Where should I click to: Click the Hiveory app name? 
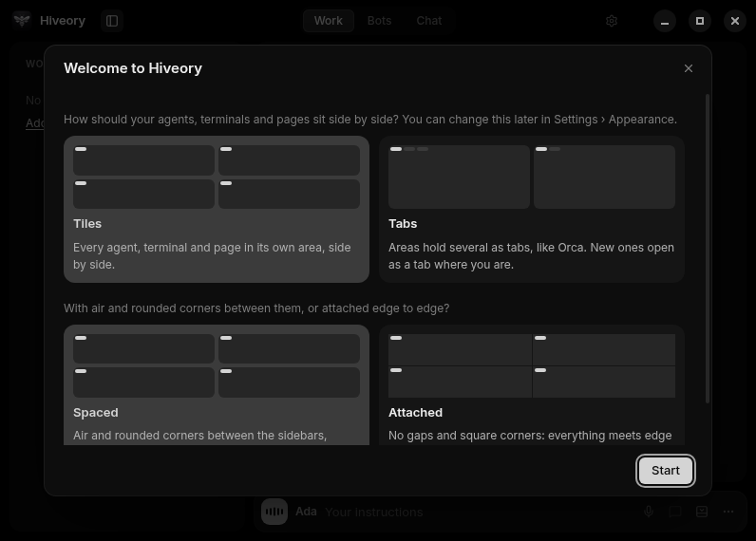click(63, 21)
